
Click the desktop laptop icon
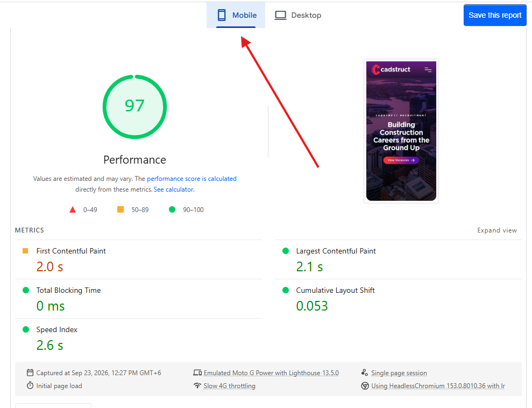pos(280,15)
